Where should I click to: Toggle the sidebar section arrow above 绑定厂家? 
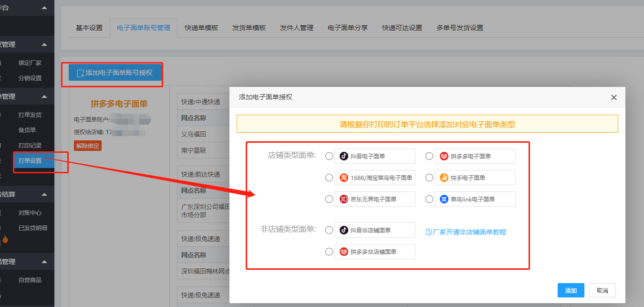(x=44, y=44)
